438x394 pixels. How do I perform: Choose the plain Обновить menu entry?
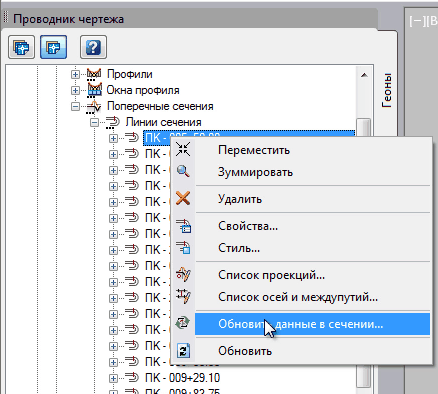[x=245, y=351]
